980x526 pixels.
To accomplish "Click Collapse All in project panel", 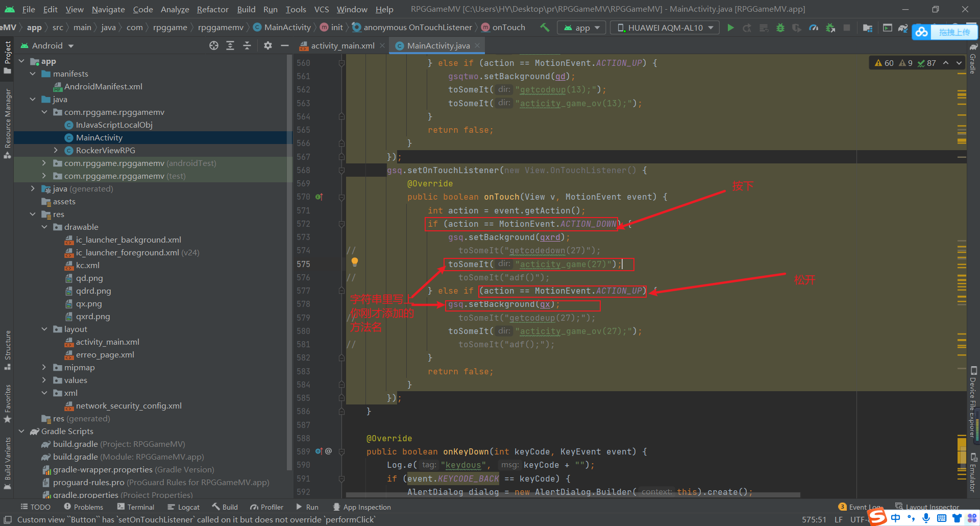I will (x=247, y=46).
